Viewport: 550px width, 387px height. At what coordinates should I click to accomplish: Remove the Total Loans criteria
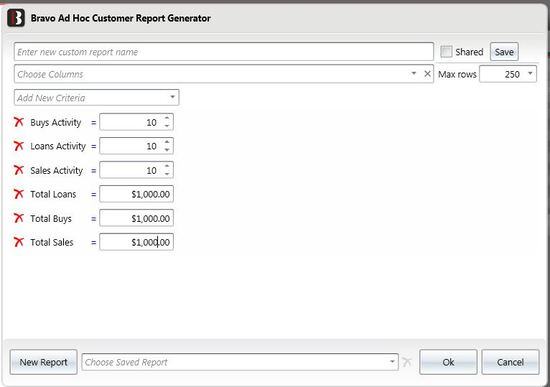pos(19,194)
